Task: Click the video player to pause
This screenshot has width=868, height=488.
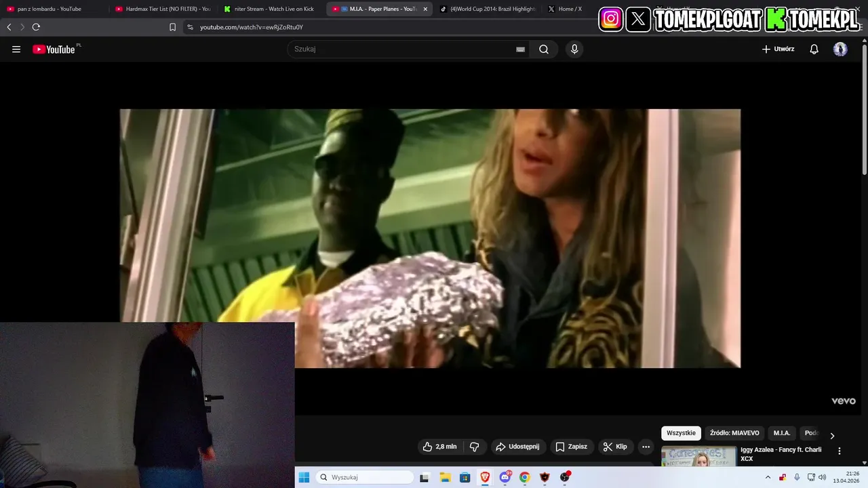Action: (x=430, y=239)
